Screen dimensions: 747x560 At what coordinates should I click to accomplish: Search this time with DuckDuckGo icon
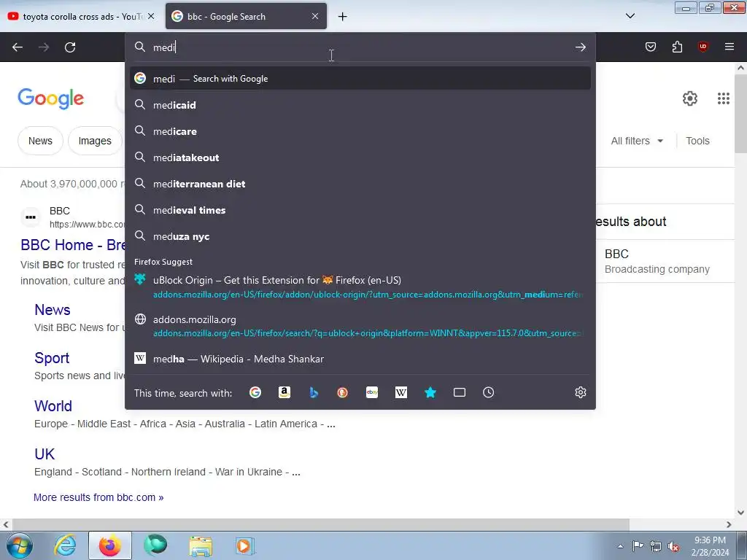[x=343, y=392]
